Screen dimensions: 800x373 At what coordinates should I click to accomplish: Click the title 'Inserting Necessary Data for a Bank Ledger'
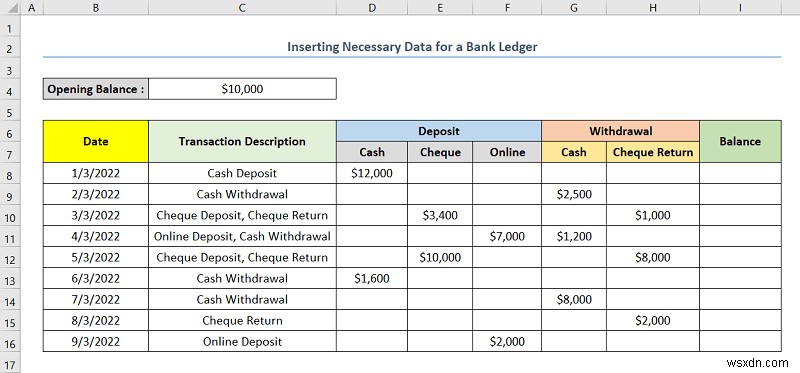pyautogui.click(x=412, y=47)
